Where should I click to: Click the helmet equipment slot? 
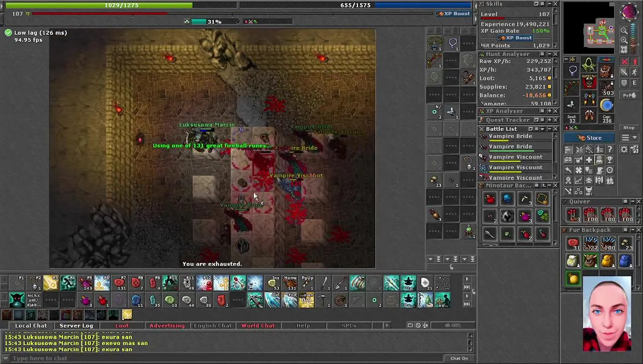[x=589, y=65]
